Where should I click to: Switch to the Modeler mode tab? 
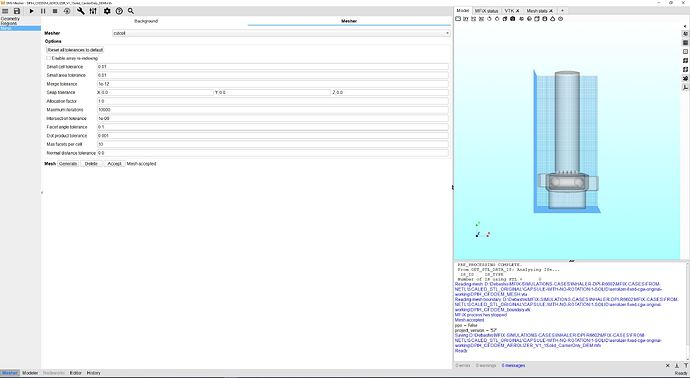click(x=30, y=373)
